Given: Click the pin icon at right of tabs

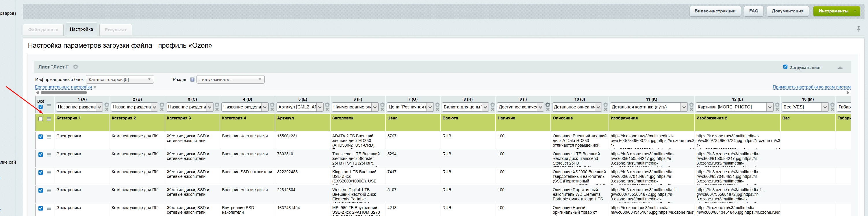Looking at the screenshot, I should pos(858,29).
